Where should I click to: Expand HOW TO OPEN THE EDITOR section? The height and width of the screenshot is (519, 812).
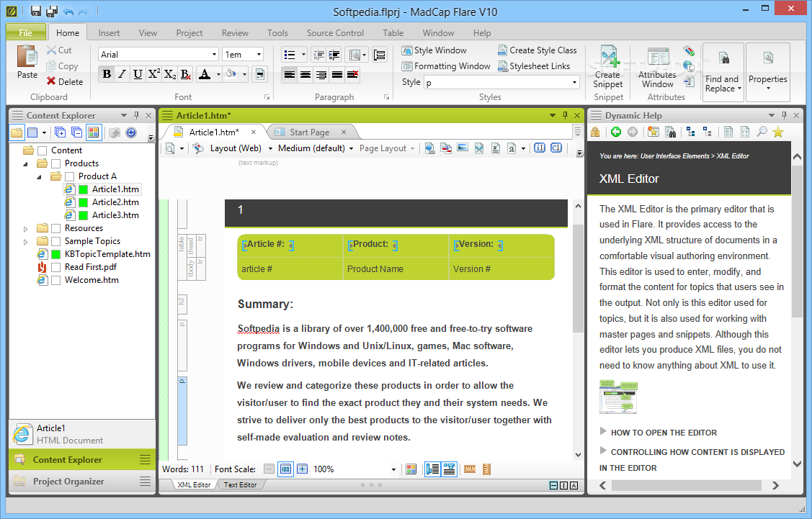(603, 432)
